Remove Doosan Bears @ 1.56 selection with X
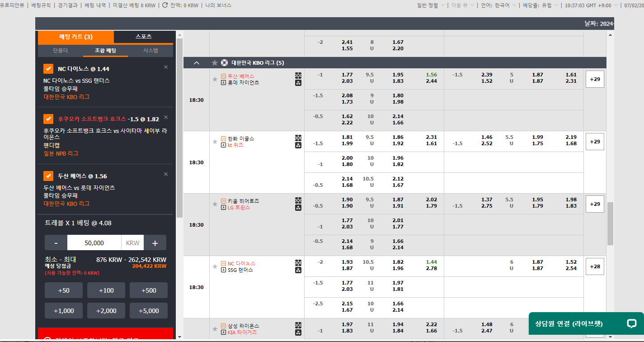Image resolution: width=644 pixels, height=342 pixels. point(166,174)
